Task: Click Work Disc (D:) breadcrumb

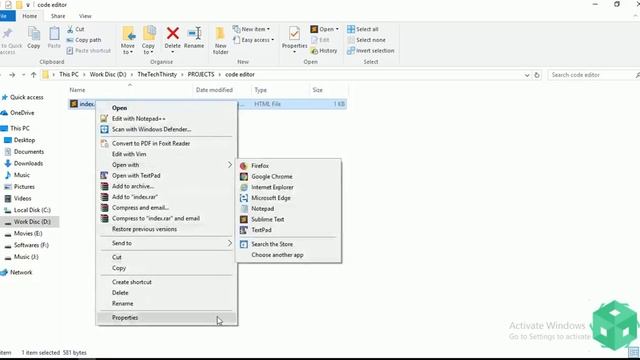Action: (108, 75)
